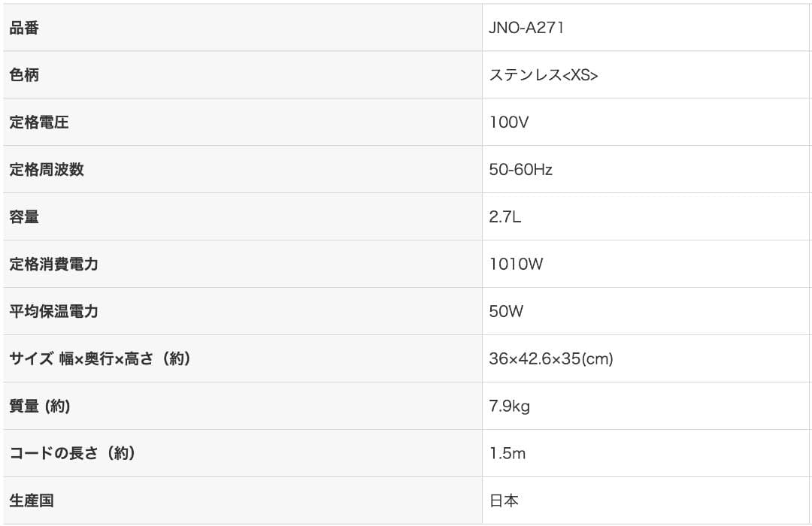812x526 pixels.
Task: Click the 7.9kg weight value
Action: click(x=510, y=407)
